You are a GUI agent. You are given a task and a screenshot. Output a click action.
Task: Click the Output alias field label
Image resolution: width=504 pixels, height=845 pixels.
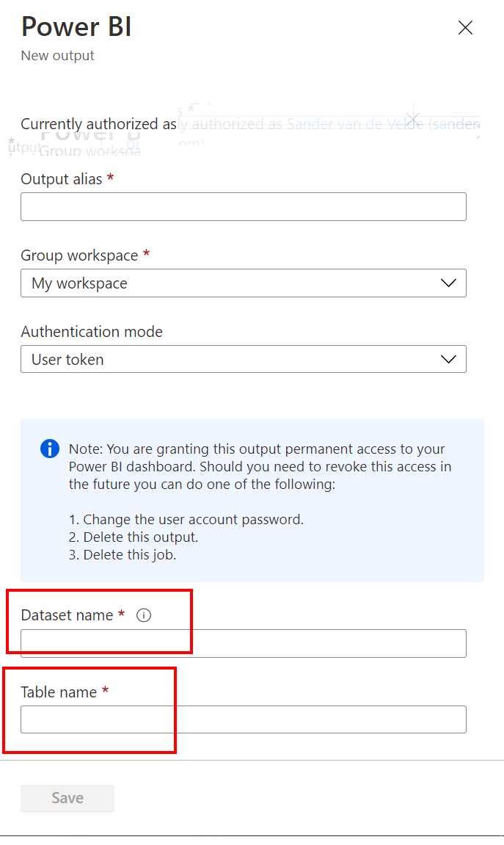(x=62, y=179)
